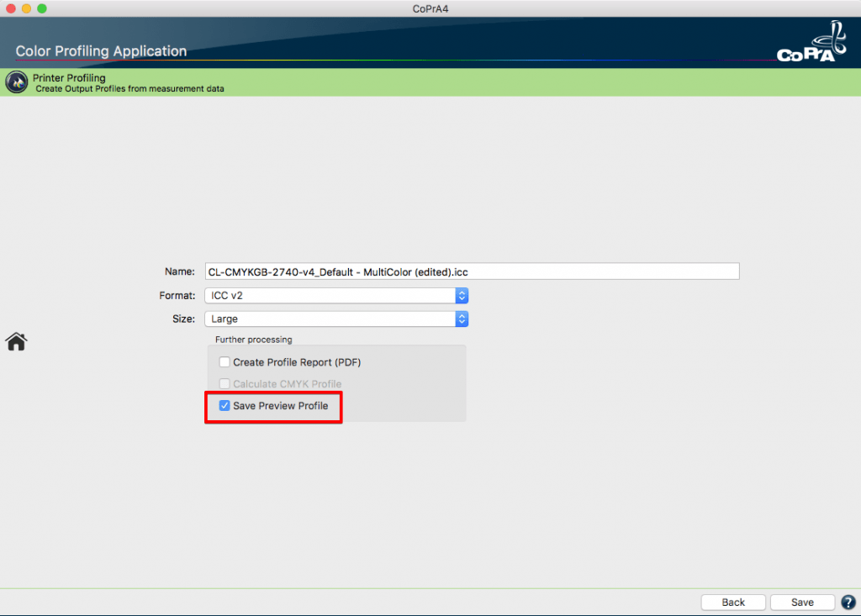Go to the home screen icon
The width and height of the screenshot is (861, 616).
[x=16, y=341]
